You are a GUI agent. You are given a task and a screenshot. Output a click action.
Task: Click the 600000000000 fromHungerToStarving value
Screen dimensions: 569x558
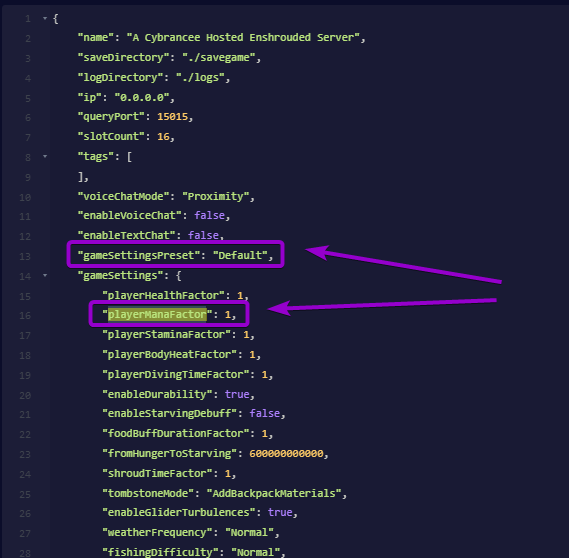tap(286, 454)
